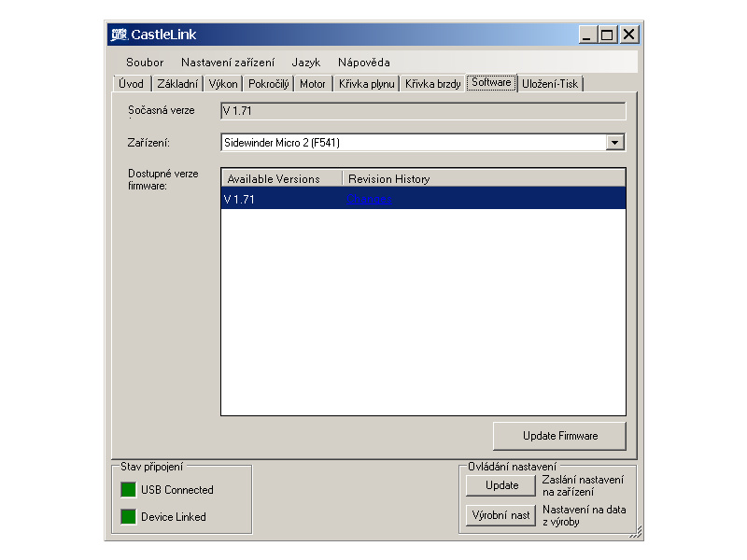Select the Pokročilý tab

coord(269,84)
